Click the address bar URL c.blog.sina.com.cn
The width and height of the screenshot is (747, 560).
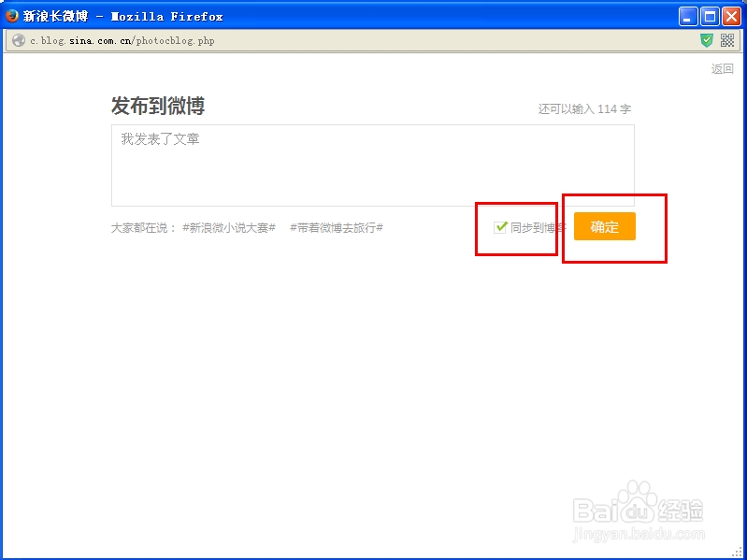pos(122,41)
